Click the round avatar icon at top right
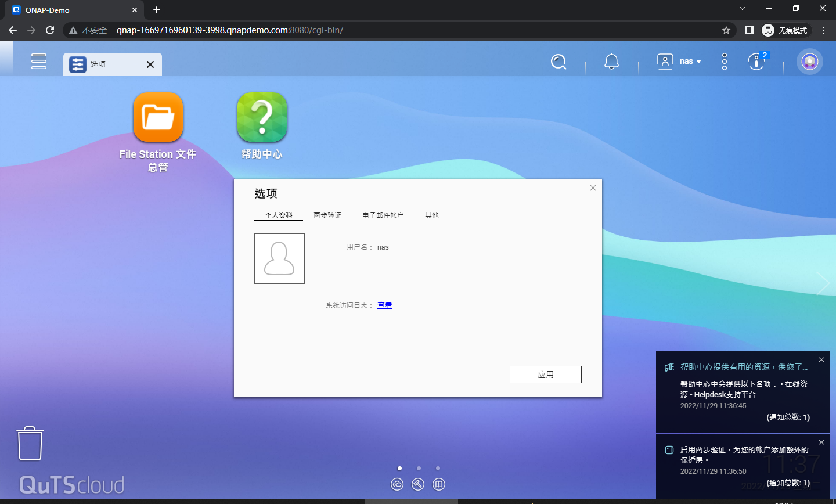This screenshot has height=504, width=836. click(809, 62)
